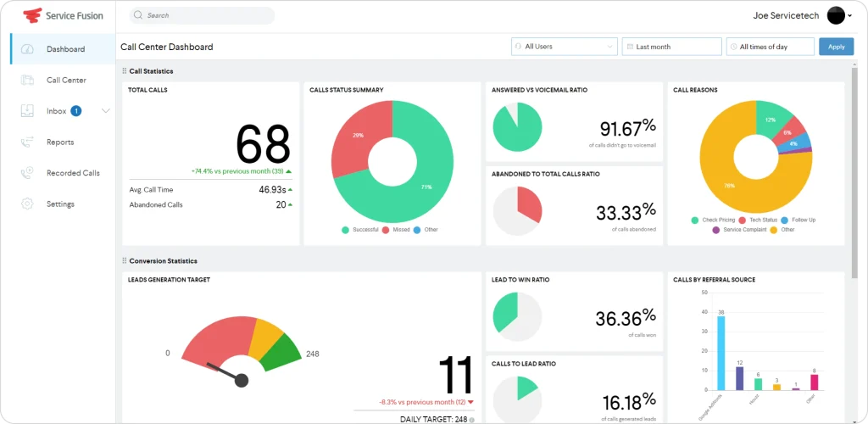Click the 68 total calls number

(x=263, y=144)
